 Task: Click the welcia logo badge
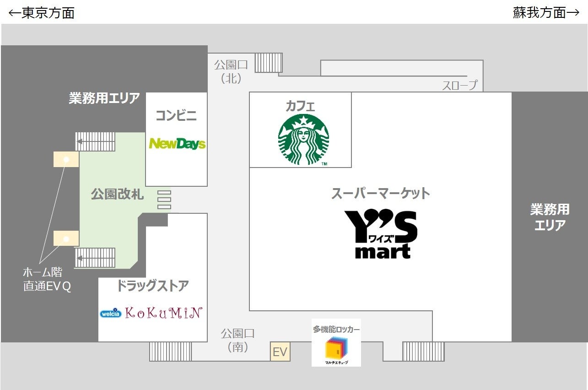pyautogui.click(x=111, y=314)
